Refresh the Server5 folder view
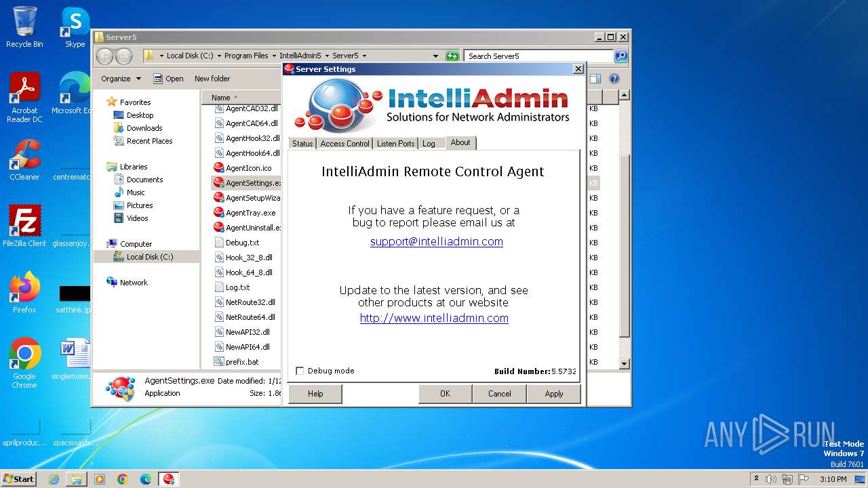The width and height of the screenshot is (868, 488). [x=452, y=56]
